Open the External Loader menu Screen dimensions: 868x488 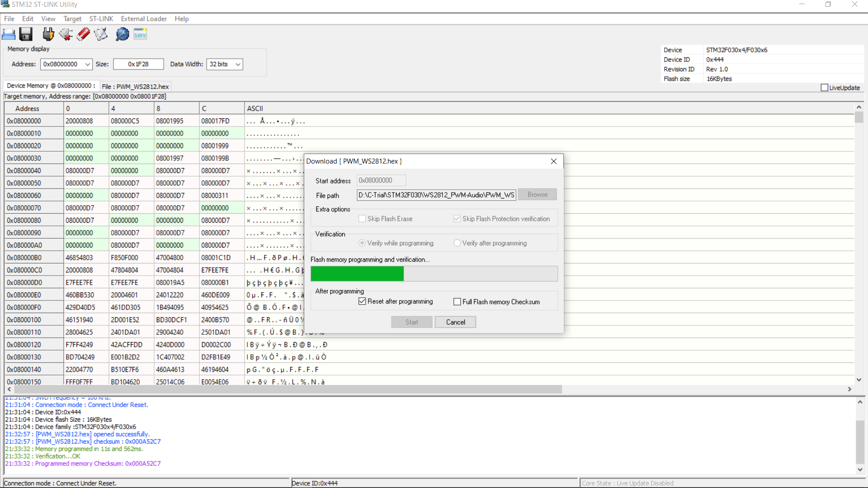(x=144, y=19)
